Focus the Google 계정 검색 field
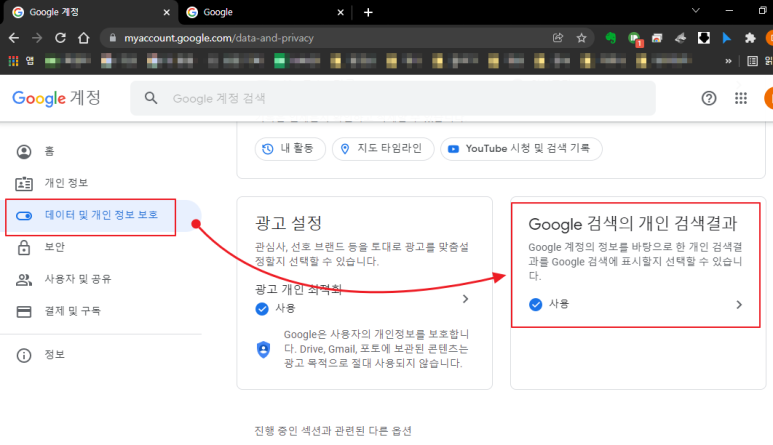773x445 pixels. pyautogui.click(x=393, y=98)
